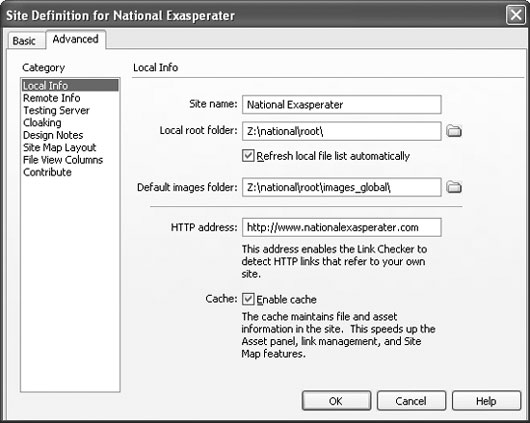The height and width of the screenshot is (423, 530).
Task: Click the Default images folder field
Action: pyautogui.click(x=342, y=187)
